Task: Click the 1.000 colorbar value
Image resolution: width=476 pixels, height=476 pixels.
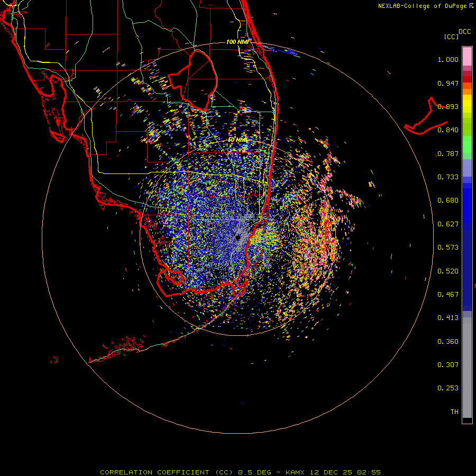Action: [x=448, y=60]
